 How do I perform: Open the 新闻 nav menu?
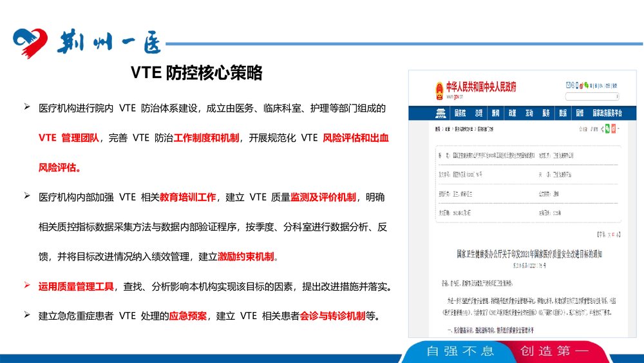pos(495,113)
